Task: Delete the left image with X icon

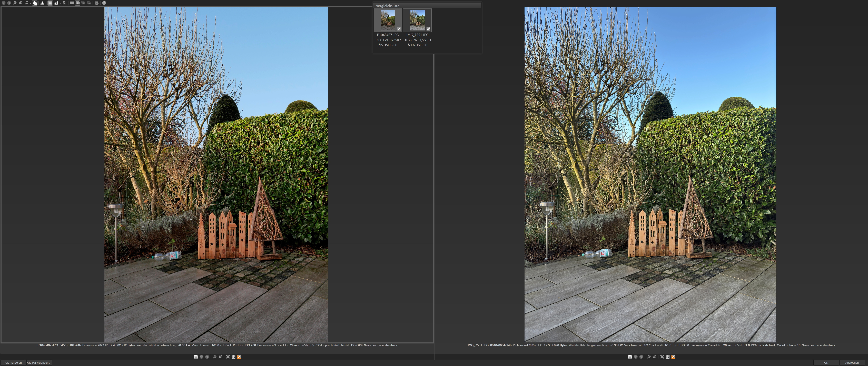Action: [x=228, y=357]
